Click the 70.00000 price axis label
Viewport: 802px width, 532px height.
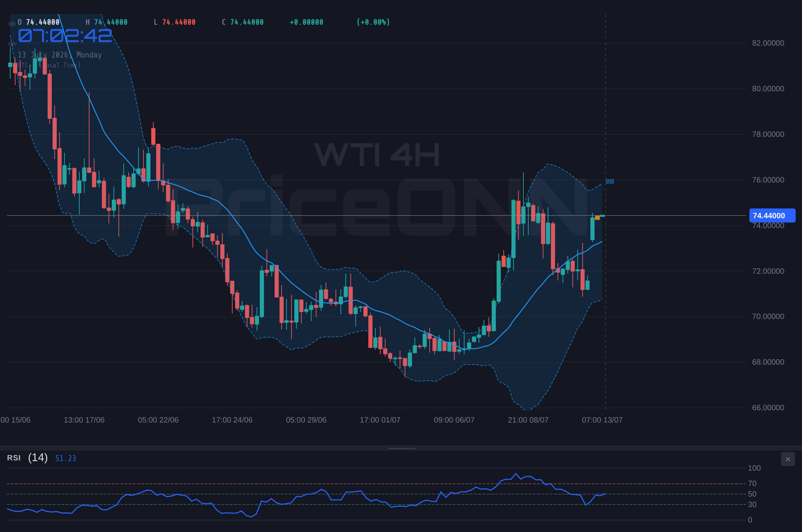click(768, 317)
